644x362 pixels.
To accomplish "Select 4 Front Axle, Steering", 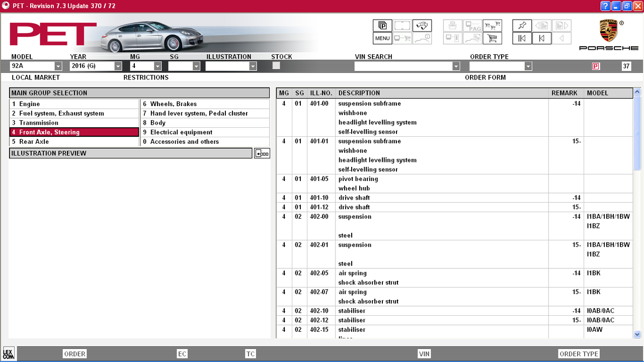I will [x=74, y=132].
